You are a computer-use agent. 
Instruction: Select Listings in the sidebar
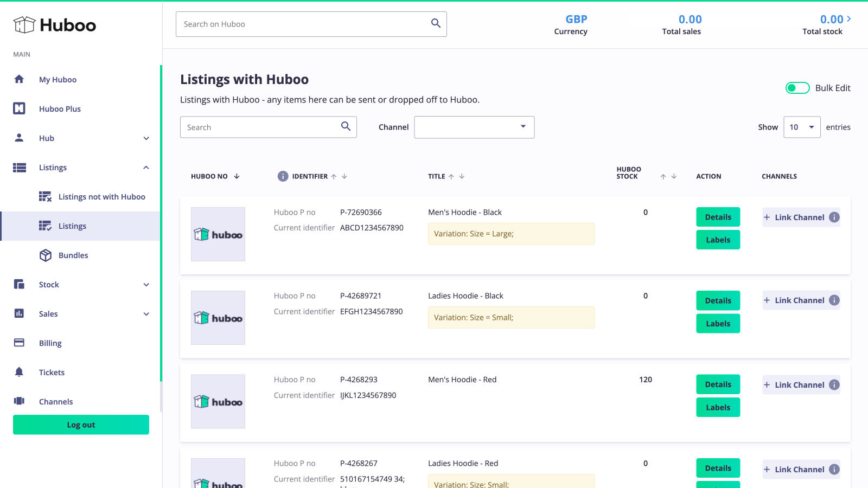(x=72, y=226)
